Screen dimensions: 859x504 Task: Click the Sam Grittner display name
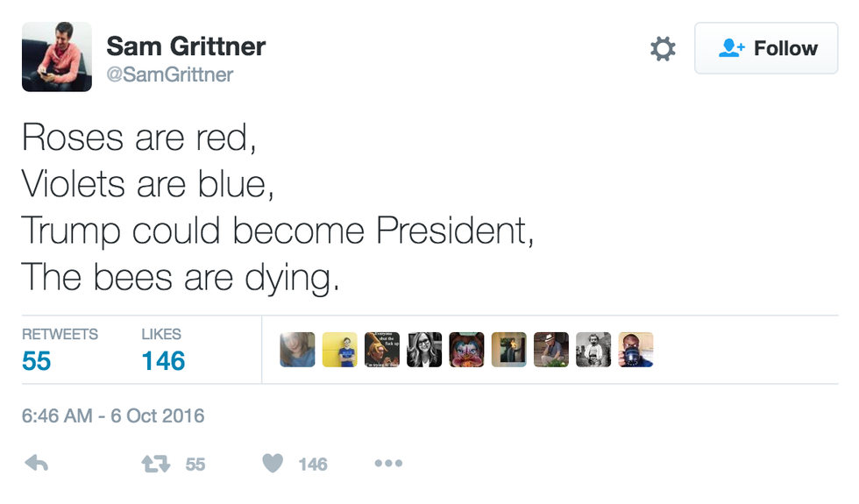pyautogui.click(x=186, y=46)
